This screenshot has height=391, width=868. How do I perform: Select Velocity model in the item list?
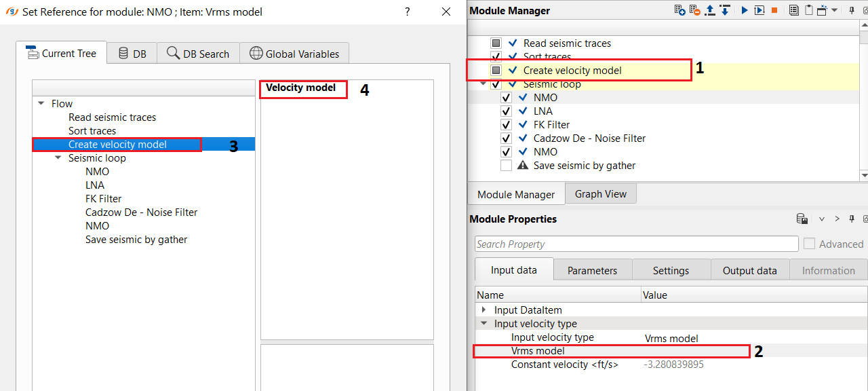(300, 88)
